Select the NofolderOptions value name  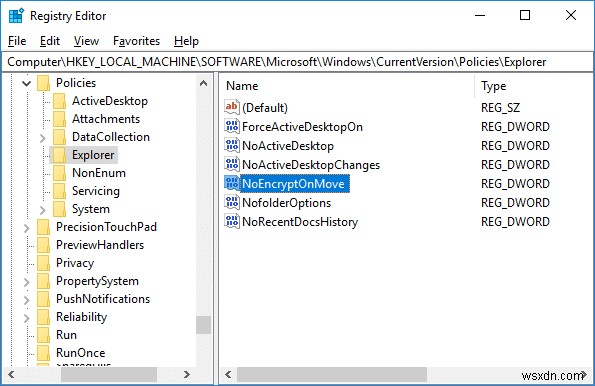(x=286, y=203)
